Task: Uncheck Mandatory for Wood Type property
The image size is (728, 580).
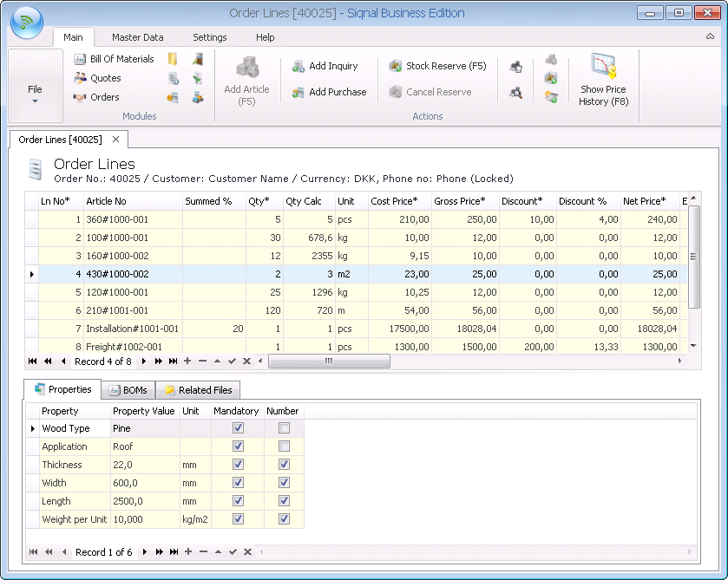Action: (239, 428)
